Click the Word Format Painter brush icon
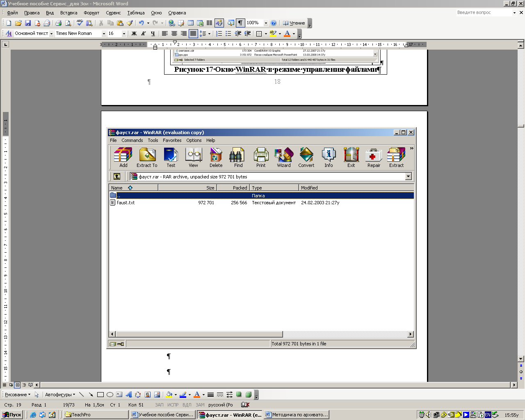The height and width of the screenshot is (420, 525). 130,23
